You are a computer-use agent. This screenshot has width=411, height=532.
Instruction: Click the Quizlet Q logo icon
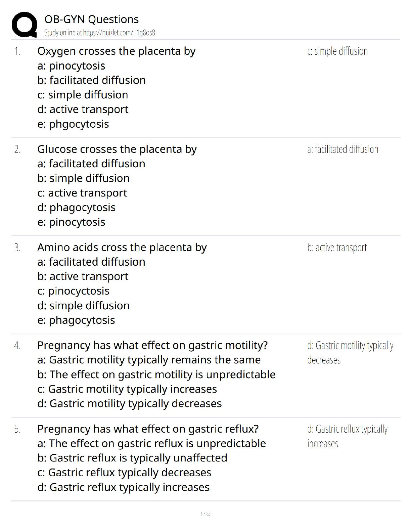point(24,24)
